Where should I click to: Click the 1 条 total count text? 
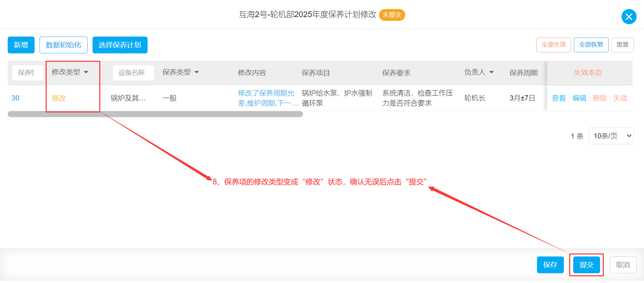(577, 136)
